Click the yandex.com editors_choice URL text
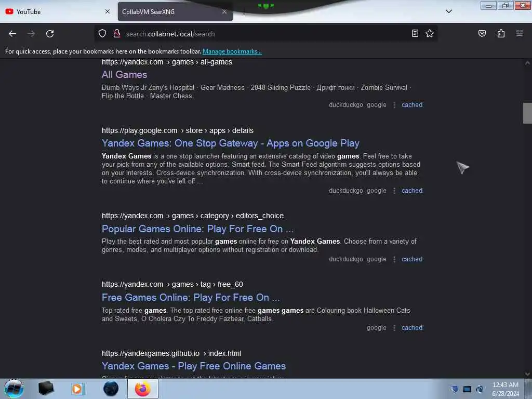This screenshot has width=532, height=399. coord(193,216)
